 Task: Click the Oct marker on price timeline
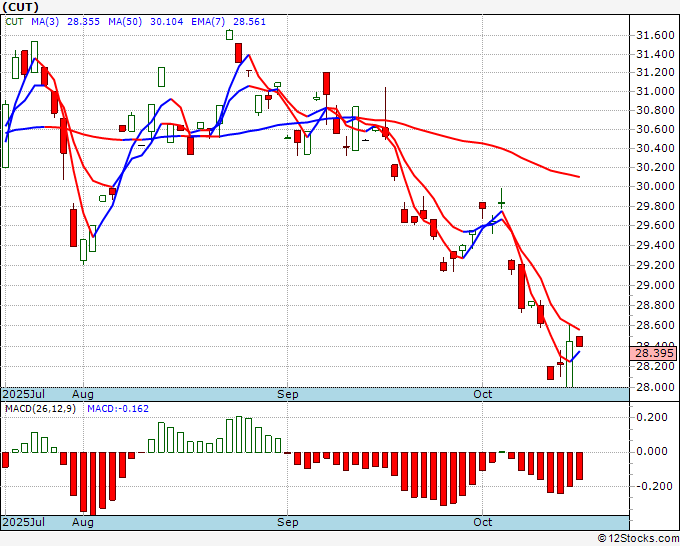[x=483, y=394]
